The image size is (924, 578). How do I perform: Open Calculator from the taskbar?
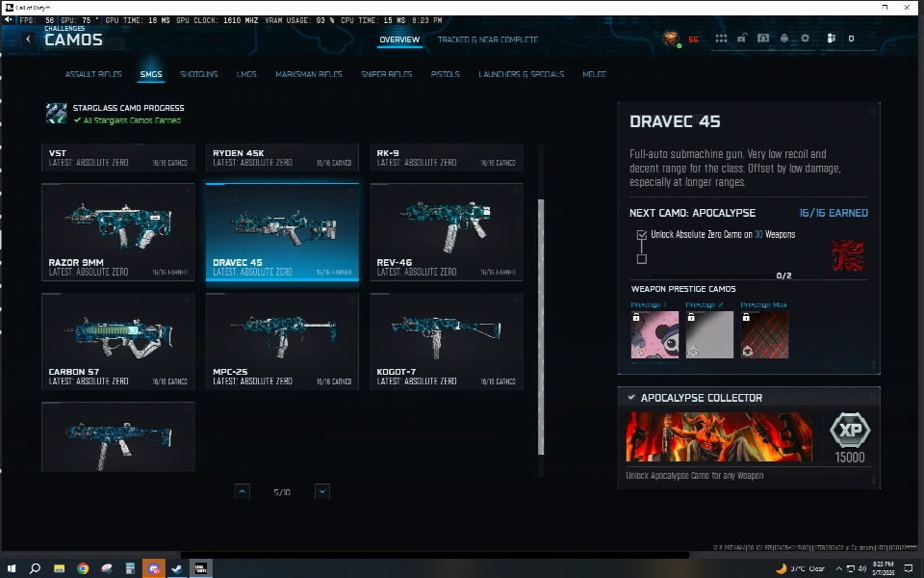coord(130,568)
